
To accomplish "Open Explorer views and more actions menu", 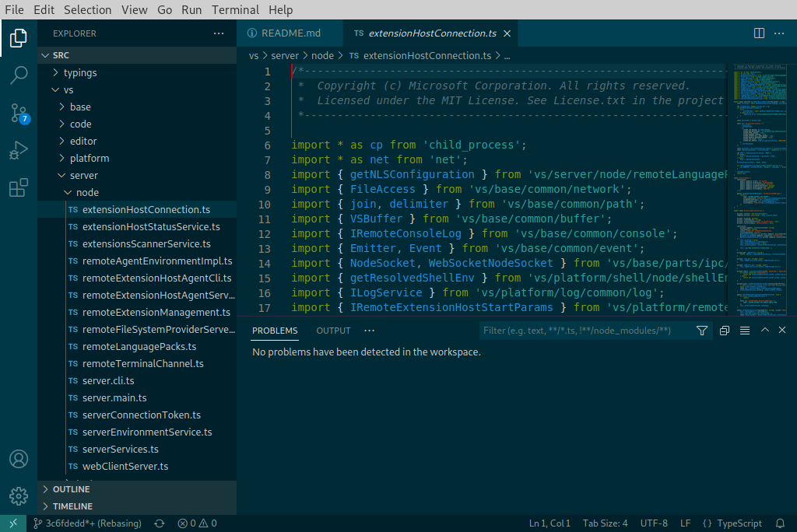I will [x=219, y=33].
